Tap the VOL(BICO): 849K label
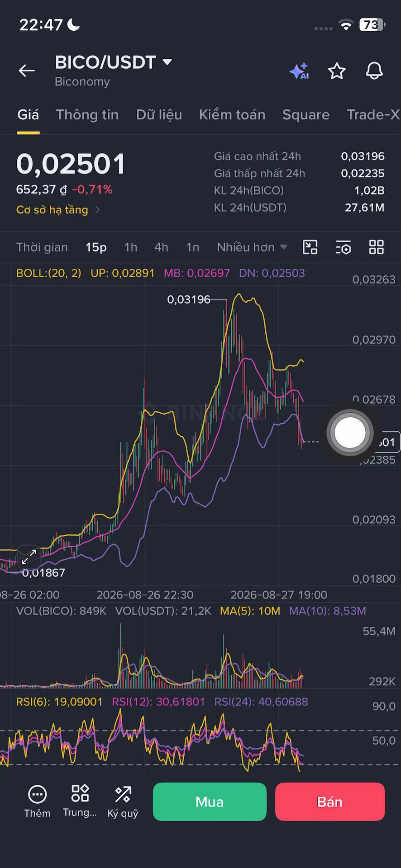Screen dimensions: 401x868 [x=61, y=611]
